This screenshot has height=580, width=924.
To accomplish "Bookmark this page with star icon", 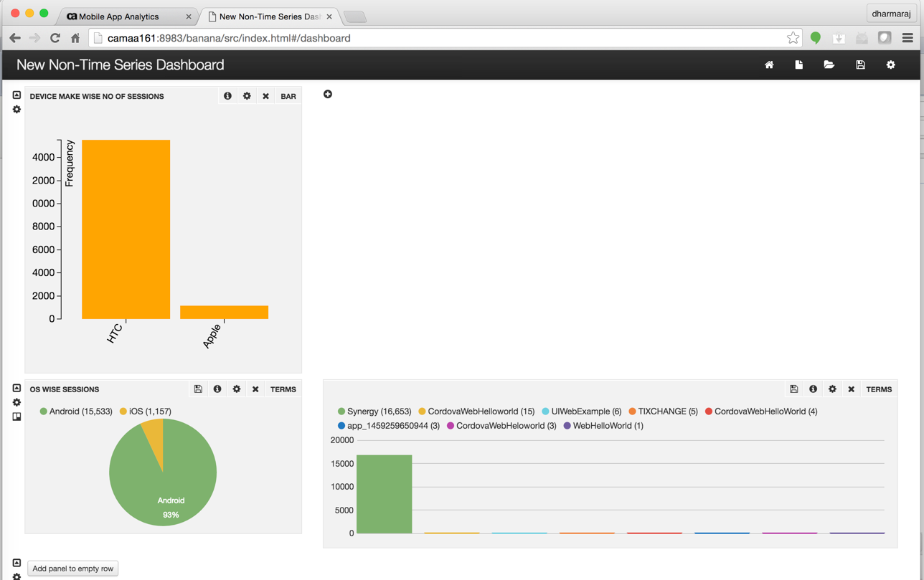I will coord(793,38).
